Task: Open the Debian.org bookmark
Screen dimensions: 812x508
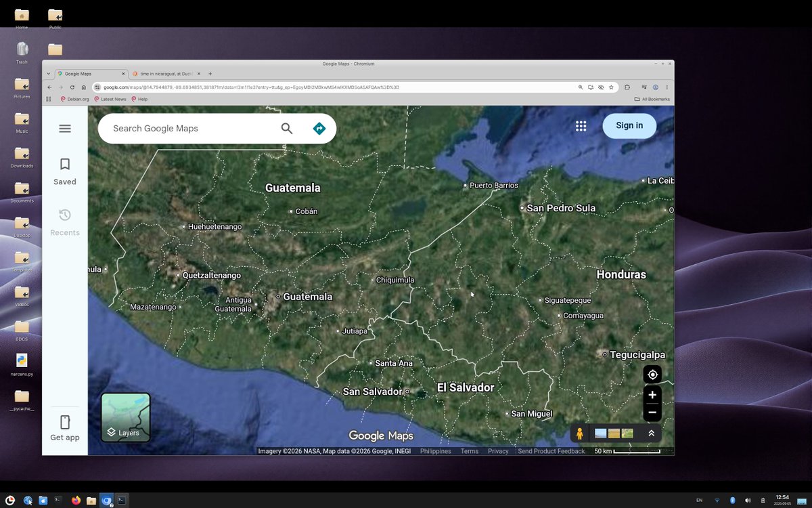Action: (x=74, y=99)
